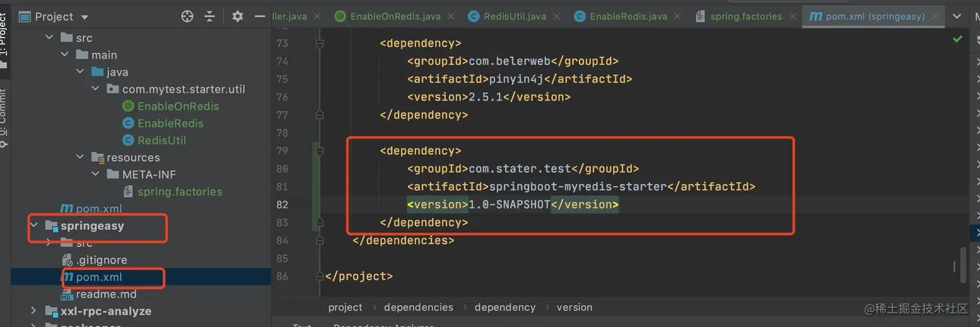This screenshot has height=327, width=980.
Task: Close the RedisUtil.java tab
Action: point(557,17)
